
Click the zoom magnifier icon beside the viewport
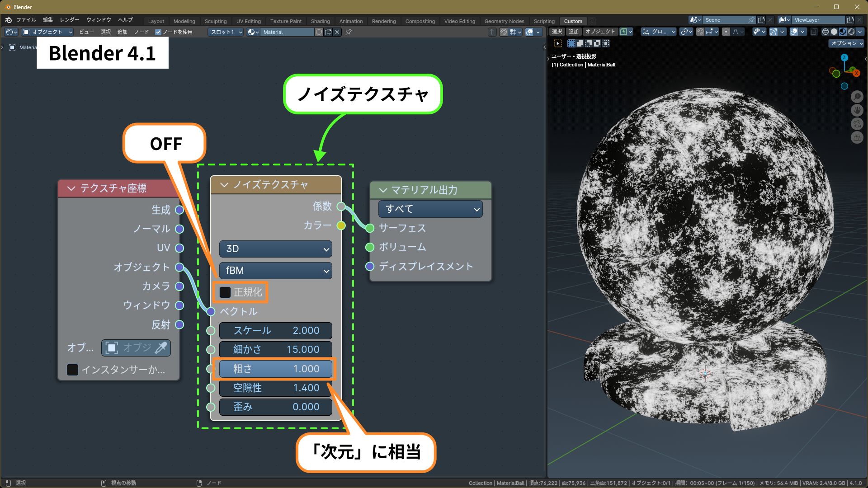(858, 97)
